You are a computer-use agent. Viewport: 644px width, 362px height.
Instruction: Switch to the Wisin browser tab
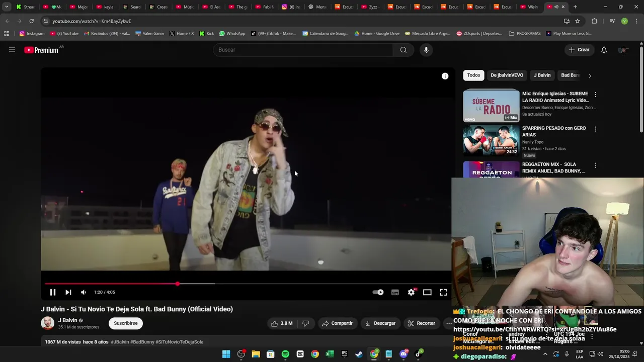coord(529,7)
